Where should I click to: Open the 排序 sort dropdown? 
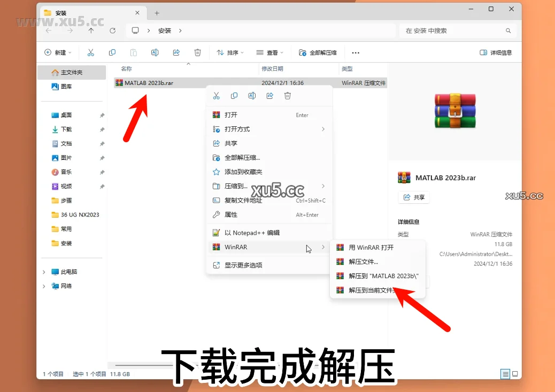pyautogui.click(x=230, y=52)
